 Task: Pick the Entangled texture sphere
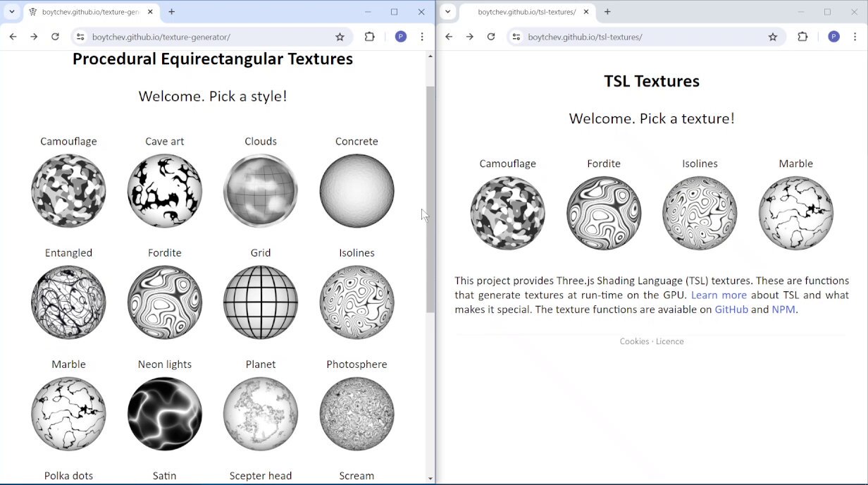(x=68, y=302)
